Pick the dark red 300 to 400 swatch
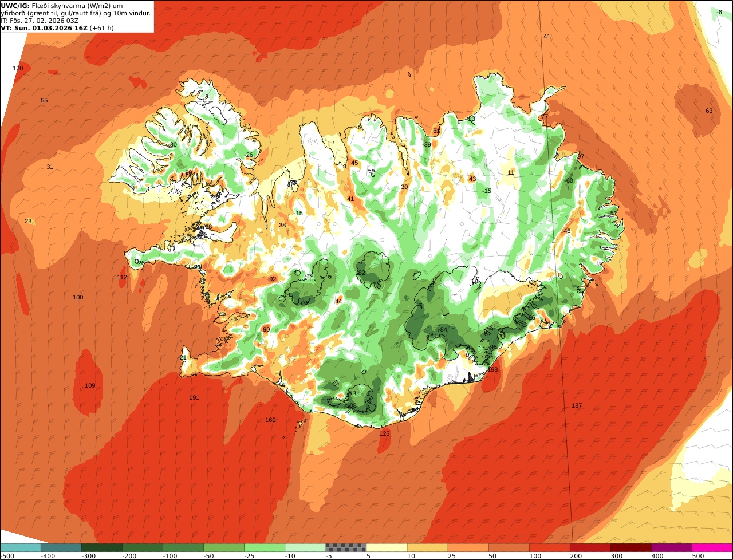This screenshot has height=560, width=733. click(630, 547)
